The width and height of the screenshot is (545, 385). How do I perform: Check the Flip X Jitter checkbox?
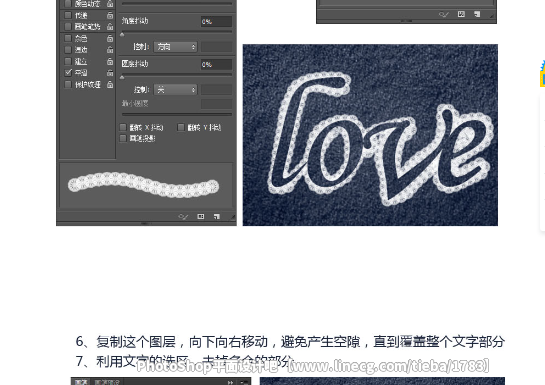[x=123, y=127]
